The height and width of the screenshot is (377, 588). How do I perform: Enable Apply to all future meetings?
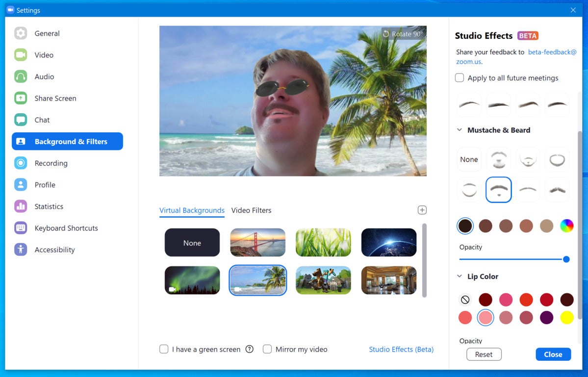tap(460, 78)
